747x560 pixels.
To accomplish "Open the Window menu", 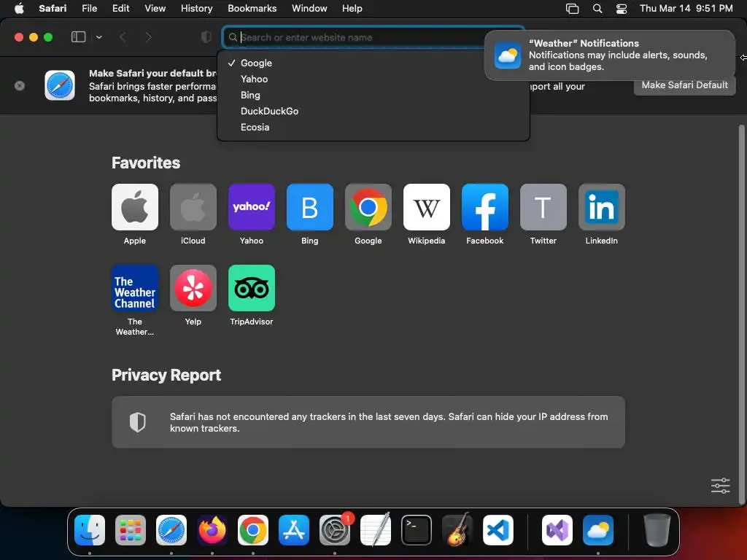I will pyautogui.click(x=309, y=9).
